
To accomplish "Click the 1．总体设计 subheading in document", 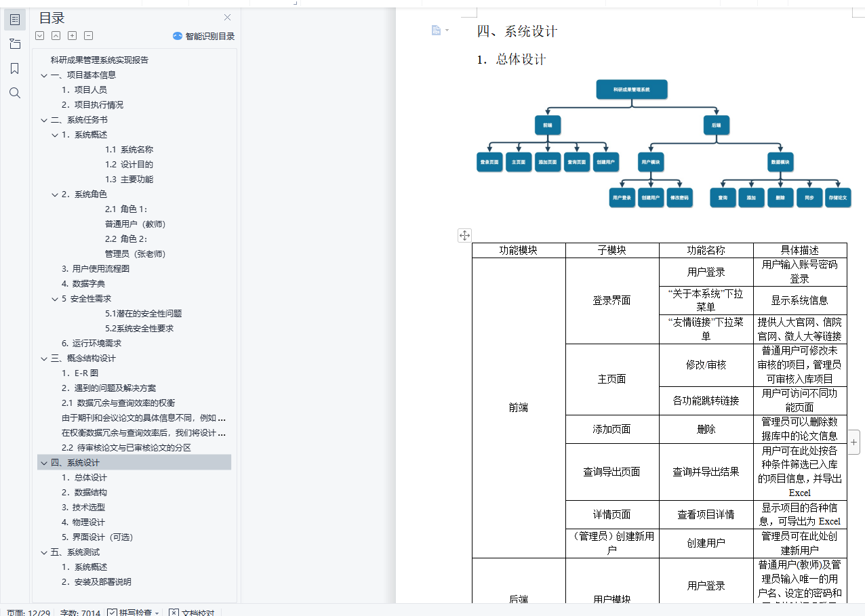I will pyautogui.click(x=511, y=59).
